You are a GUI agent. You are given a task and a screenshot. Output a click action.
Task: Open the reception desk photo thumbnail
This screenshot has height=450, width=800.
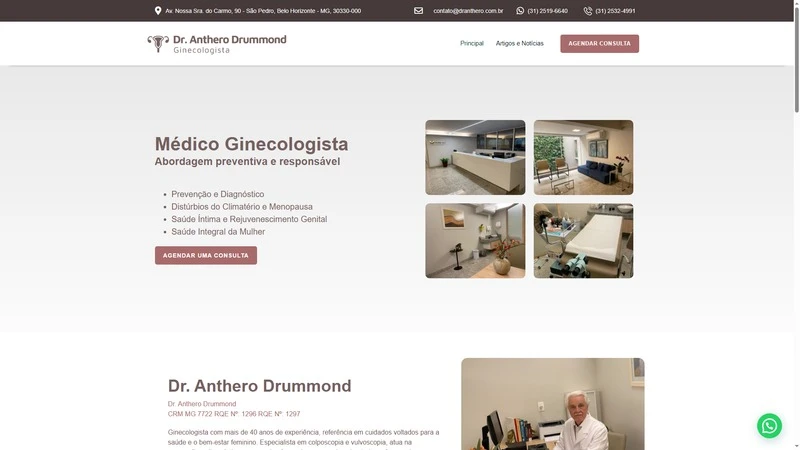point(475,157)
